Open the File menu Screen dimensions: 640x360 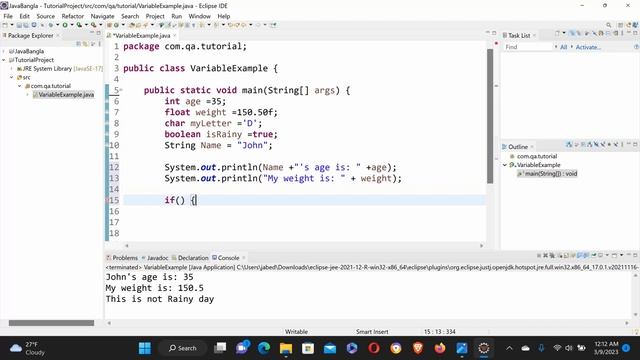(x=8, y=16)
